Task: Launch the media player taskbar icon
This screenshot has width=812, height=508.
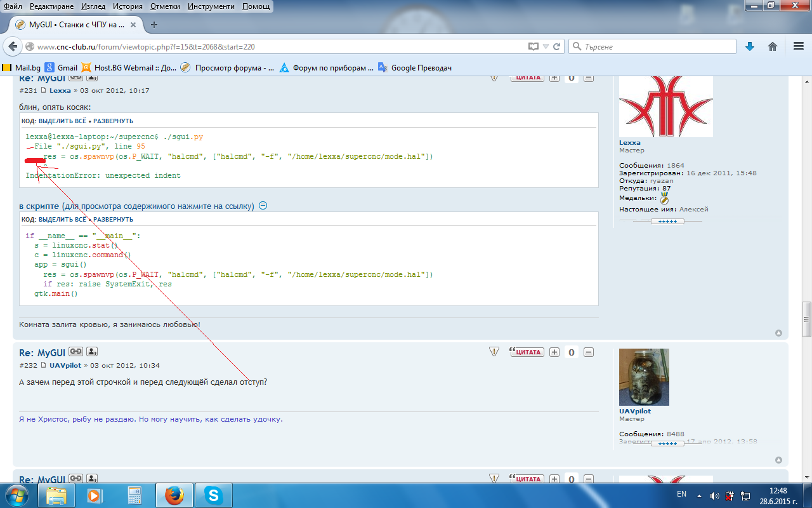Action: (95, 495)
